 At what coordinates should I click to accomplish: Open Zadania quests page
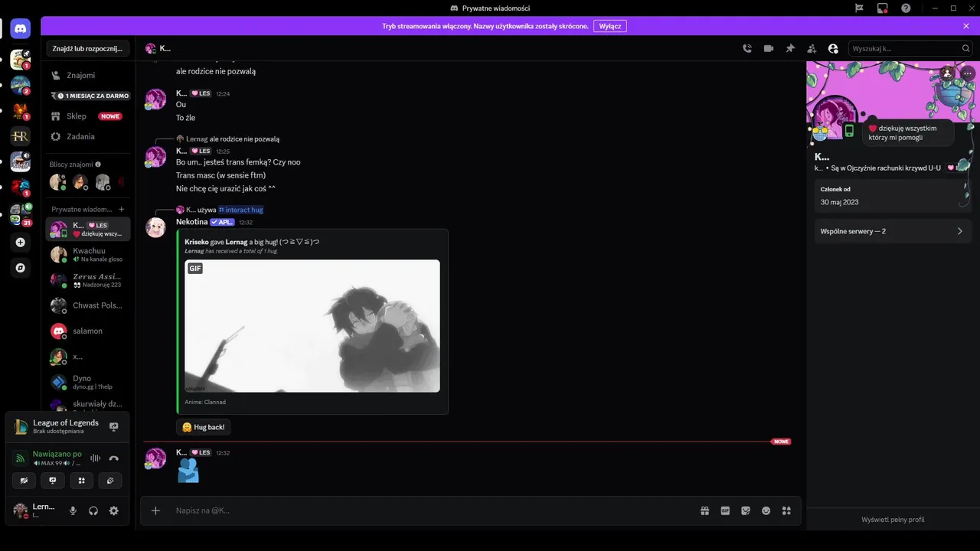tap(87, 136)
